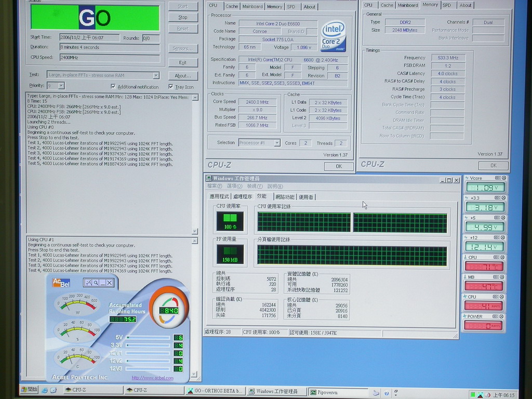Switch to the 網路功能 tab in Task Manager
Viewport: 532px width, 399px height.
tap(285, 197)
